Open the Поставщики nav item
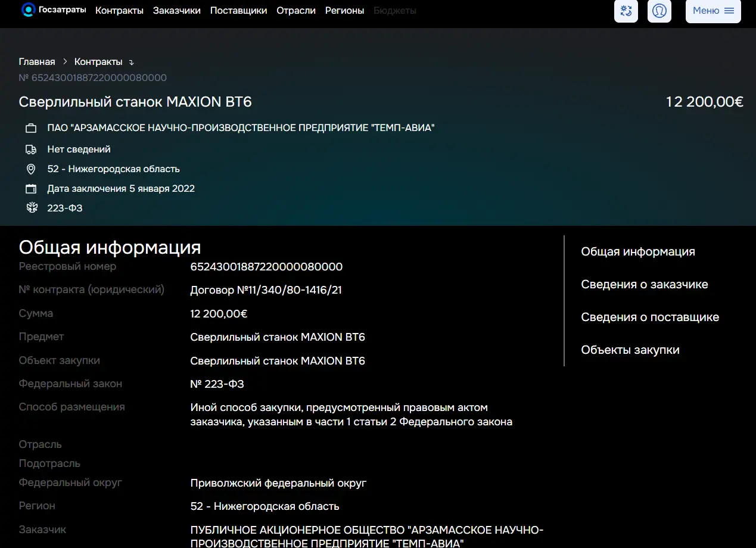Image resolution: width=756 pixels, height=548 pixels. pyautogui.click(x=238, y=11)
